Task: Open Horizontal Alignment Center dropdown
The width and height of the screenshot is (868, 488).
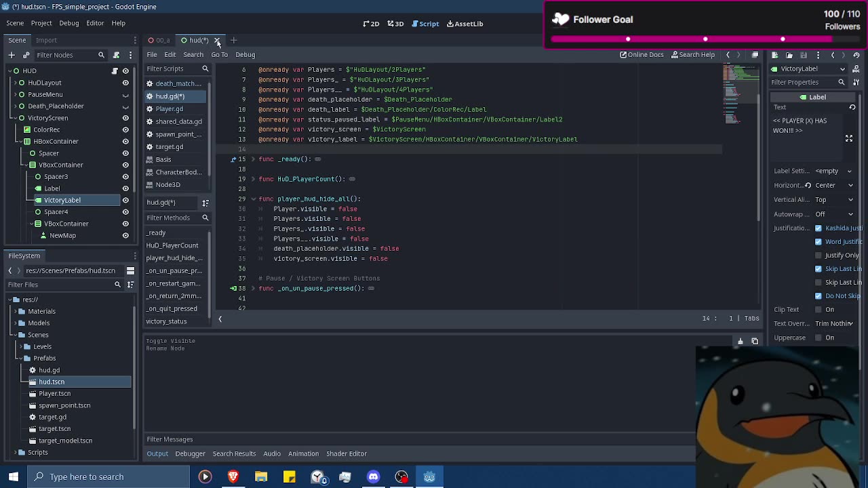Action: coord(834,186)
